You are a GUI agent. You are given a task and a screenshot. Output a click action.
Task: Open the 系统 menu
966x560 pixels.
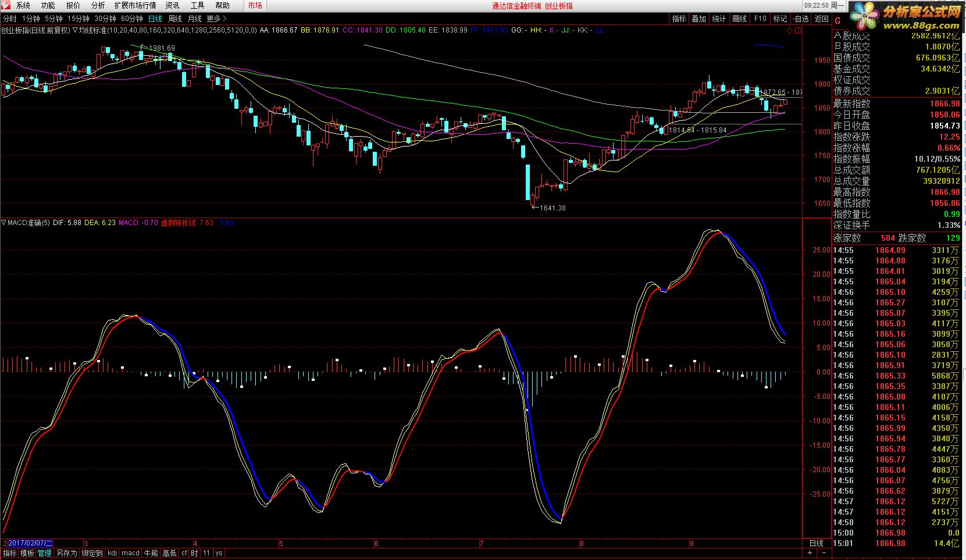pyautogui.click(x=23, y=5)
